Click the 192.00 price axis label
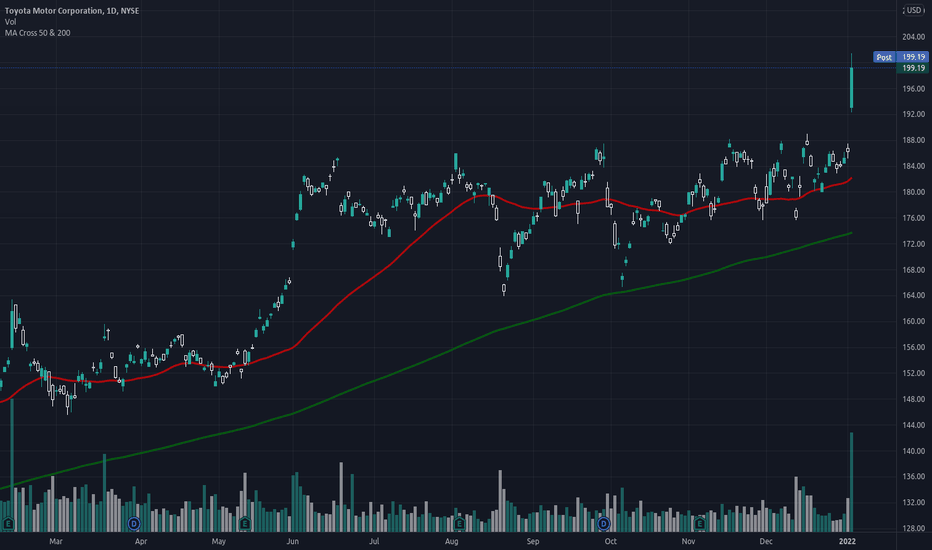 click(x=914, y=114)
